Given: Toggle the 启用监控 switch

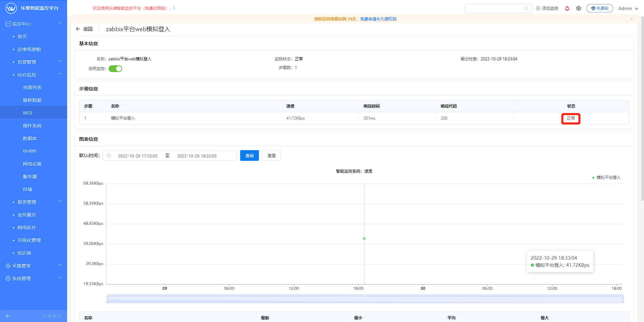Looking at the screenshot, I should coord(115,69).
